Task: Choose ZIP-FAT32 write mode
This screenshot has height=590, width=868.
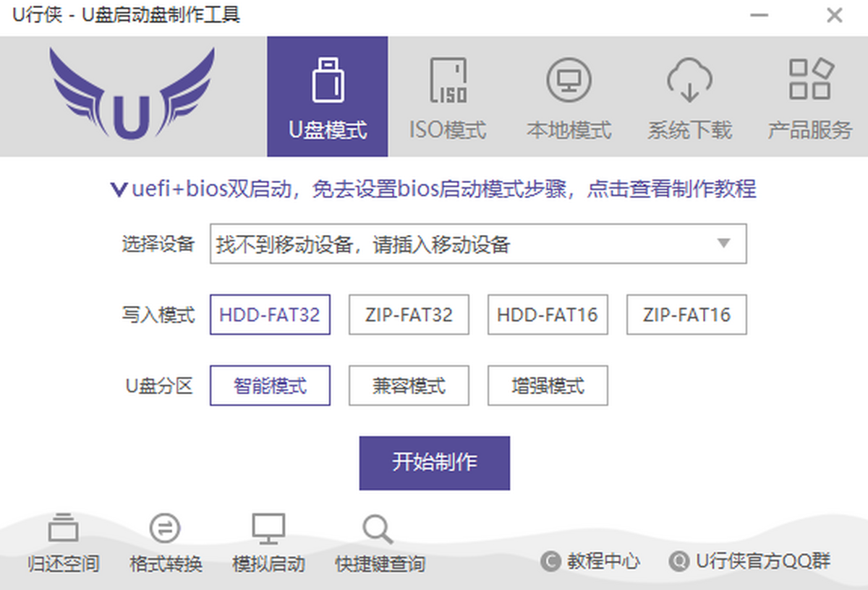Action: (409, 315)
